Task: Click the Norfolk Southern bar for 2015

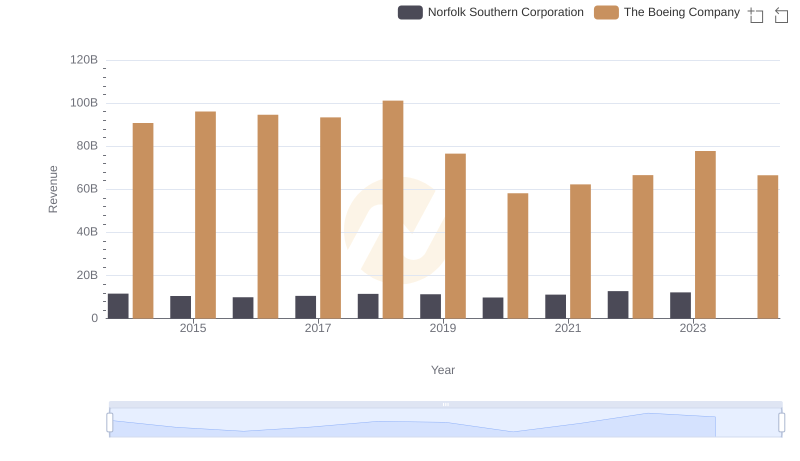Action: point(181,308)
